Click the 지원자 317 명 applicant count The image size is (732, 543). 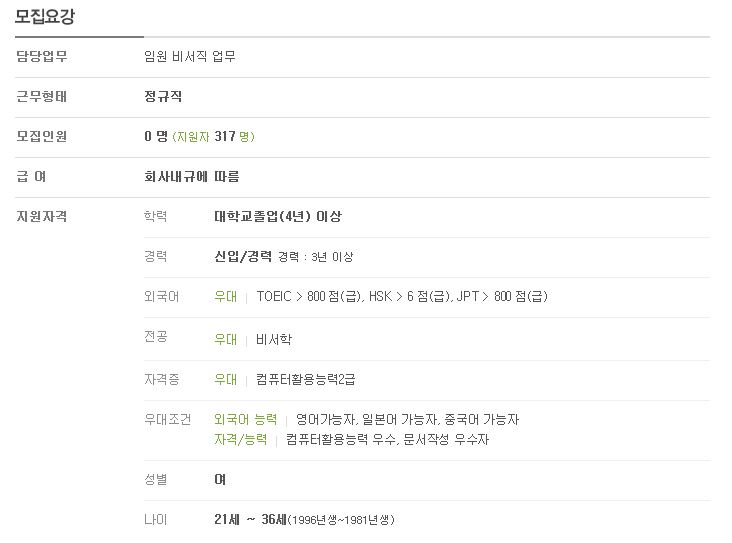pos(213,137)
